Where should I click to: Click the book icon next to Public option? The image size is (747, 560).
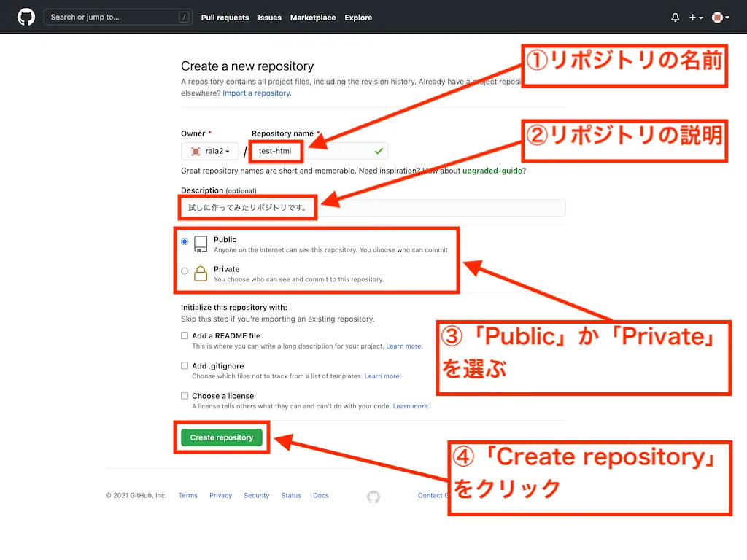[x=200, y=243]
